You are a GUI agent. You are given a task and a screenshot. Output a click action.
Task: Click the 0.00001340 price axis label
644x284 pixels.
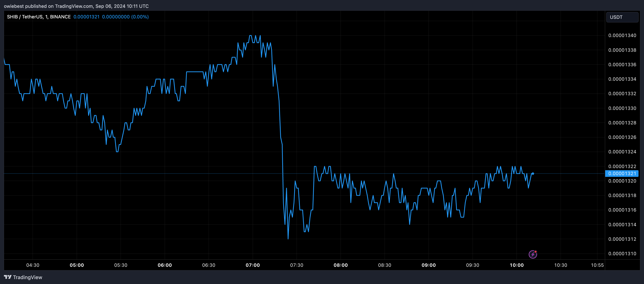622,35
